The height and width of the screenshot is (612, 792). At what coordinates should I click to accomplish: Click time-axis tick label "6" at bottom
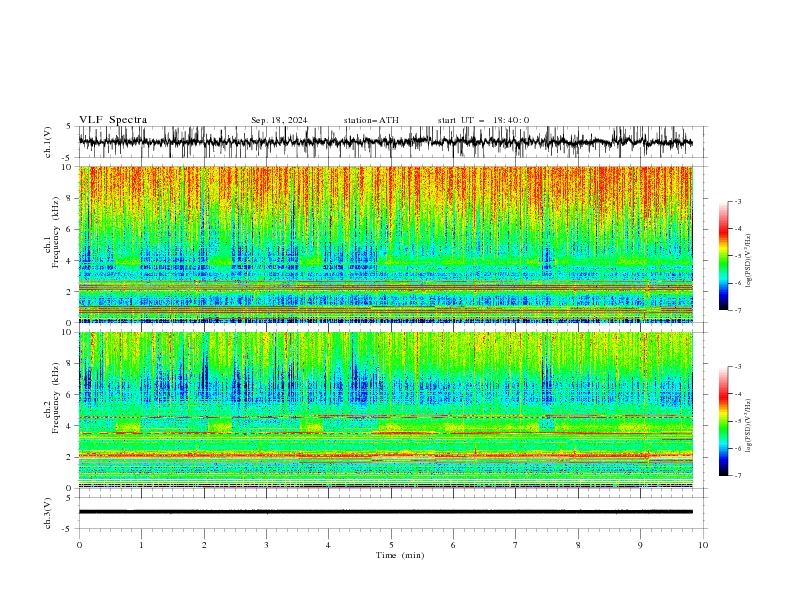tap(453, 545)
